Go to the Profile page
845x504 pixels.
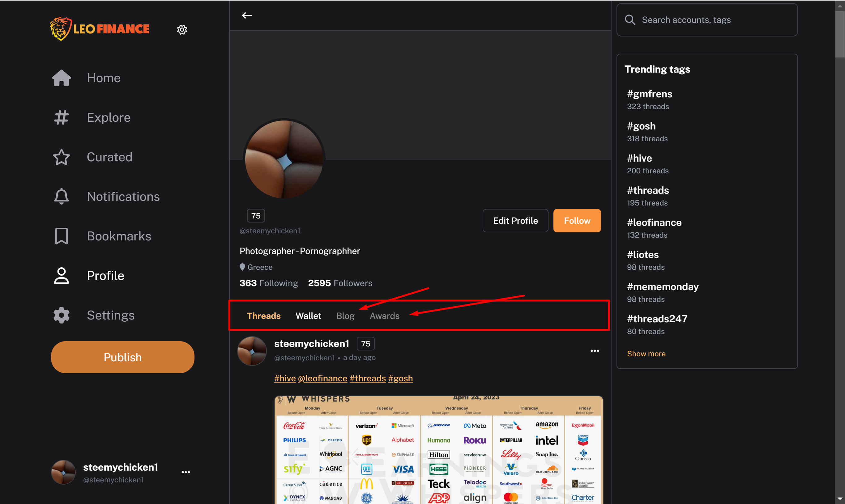tap(106, 275)
